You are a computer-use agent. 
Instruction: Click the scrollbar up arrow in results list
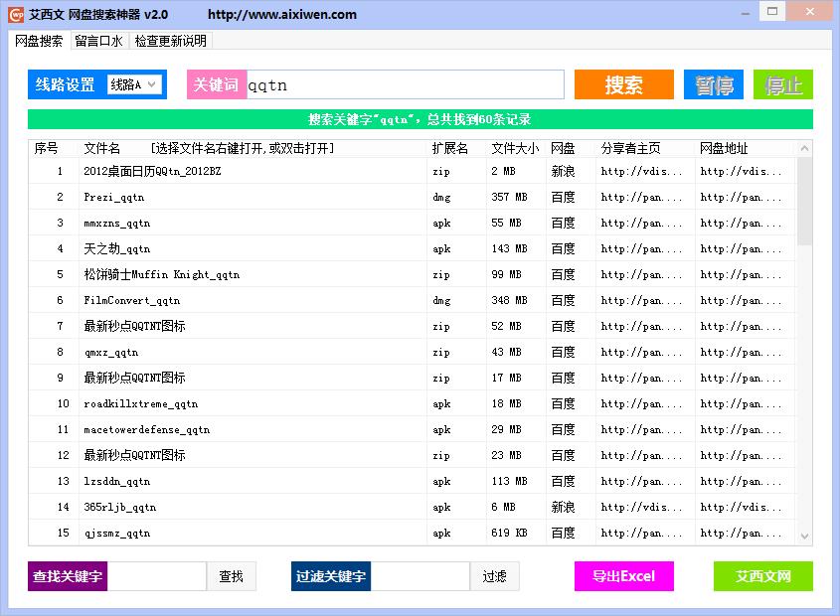coord(804,149)
